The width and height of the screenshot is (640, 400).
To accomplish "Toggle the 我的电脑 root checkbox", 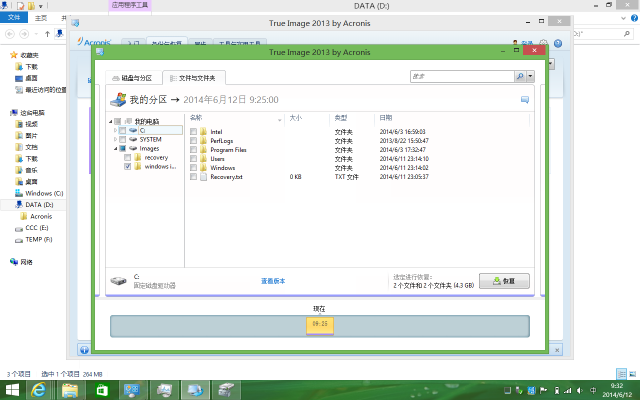I will [118, 121].
